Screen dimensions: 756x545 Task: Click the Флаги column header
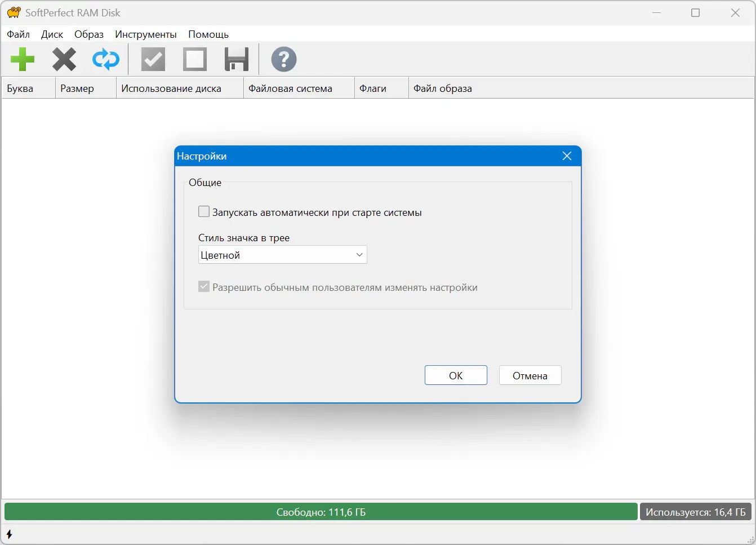tap(381, 88)
